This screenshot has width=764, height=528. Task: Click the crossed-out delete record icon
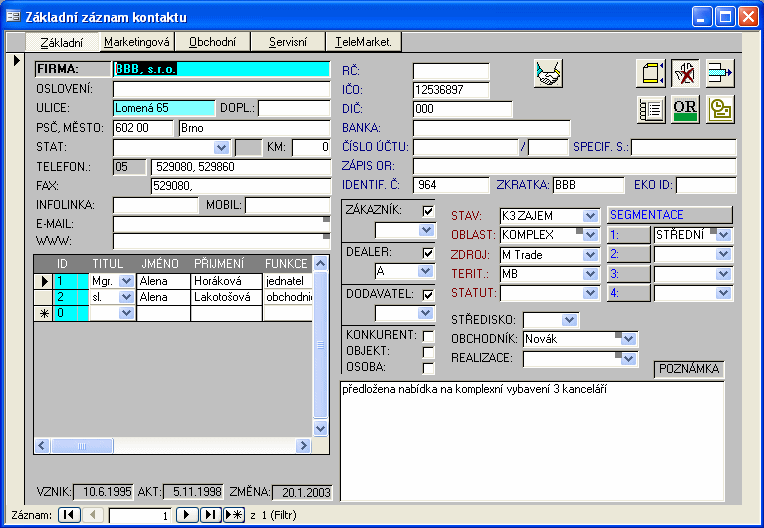[685, 74]
